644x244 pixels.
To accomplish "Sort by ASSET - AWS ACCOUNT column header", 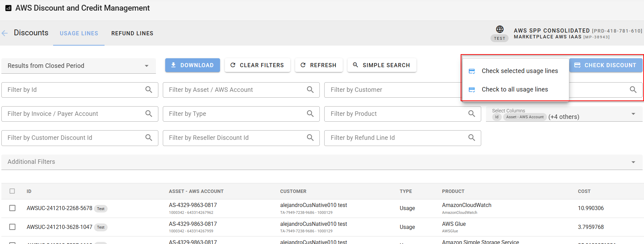I will [196, 191].
